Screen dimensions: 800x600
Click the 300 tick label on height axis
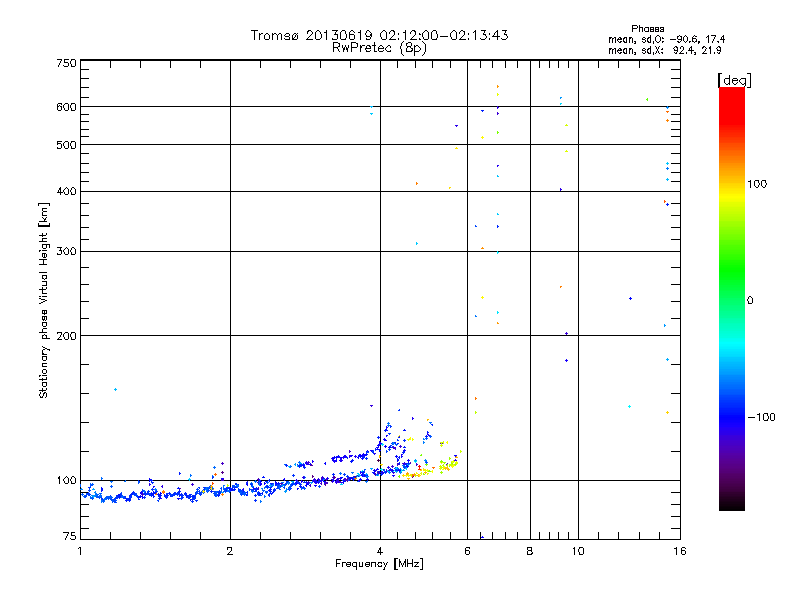65,251
